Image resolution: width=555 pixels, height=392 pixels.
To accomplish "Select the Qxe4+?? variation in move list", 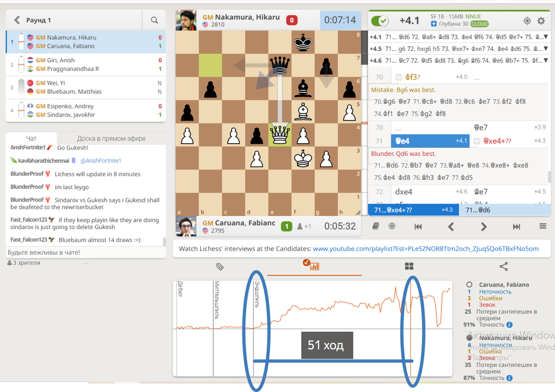I will point(509,141).
